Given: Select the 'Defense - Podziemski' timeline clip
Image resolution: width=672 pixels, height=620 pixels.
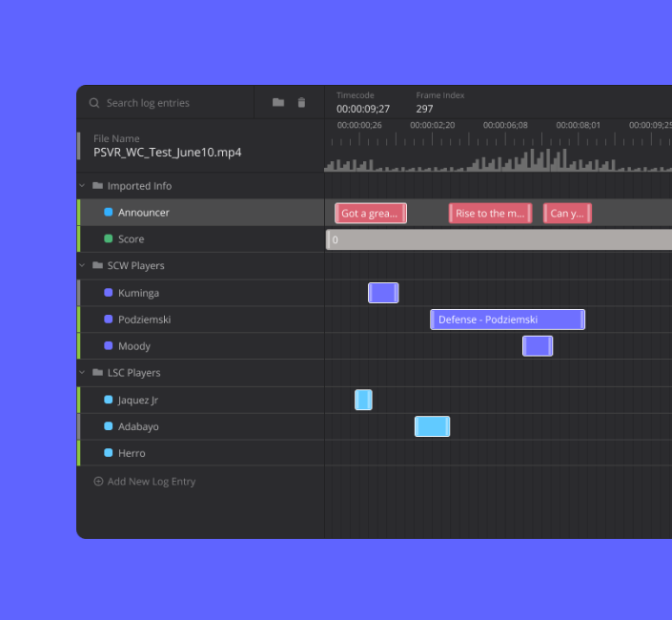Looking at the screenshot, I should tap(507, 320).
